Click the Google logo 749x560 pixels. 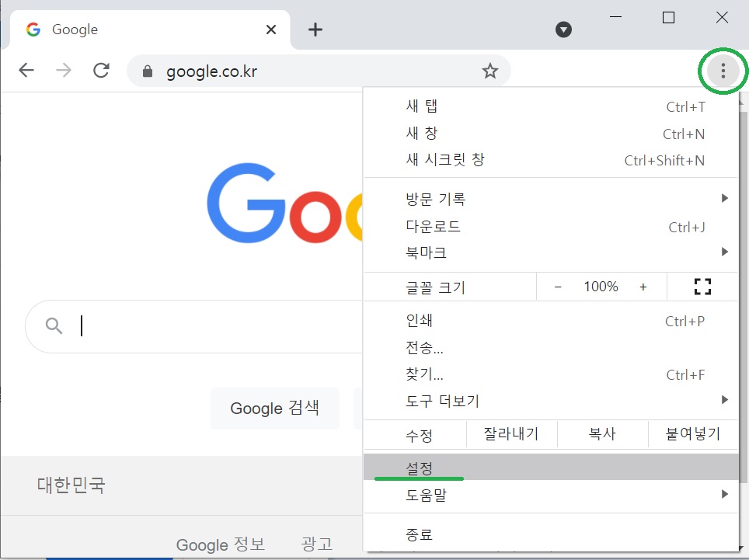[284, 203]
